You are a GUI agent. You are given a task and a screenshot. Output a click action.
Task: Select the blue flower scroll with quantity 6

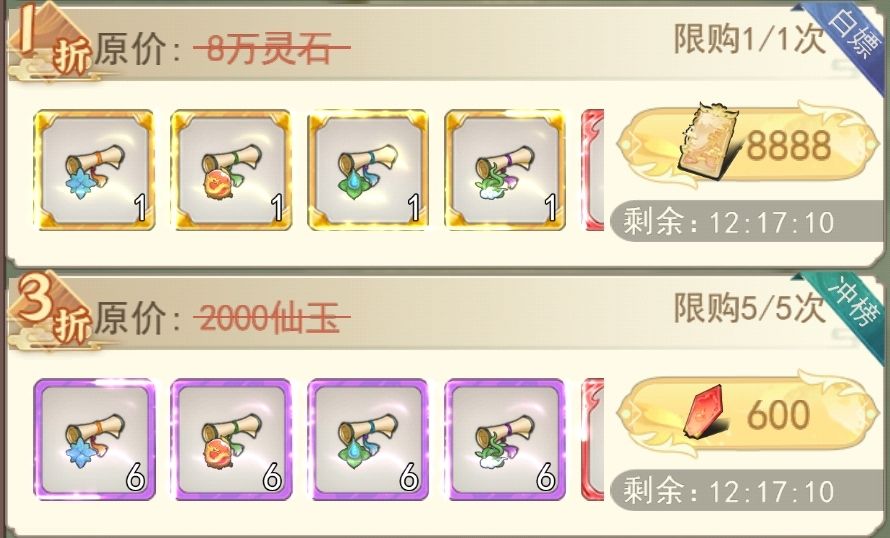coord(94,440)
